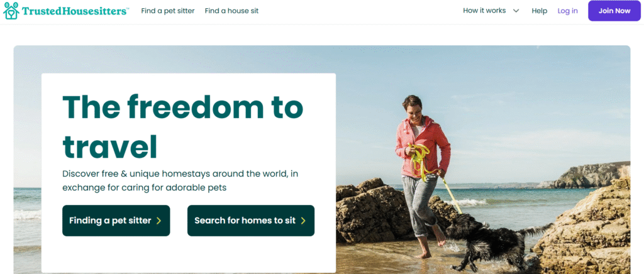This screenshot has height=274, width=644.
Task: Click the TrustedHousesitters wordmark text
Action: 75,11
